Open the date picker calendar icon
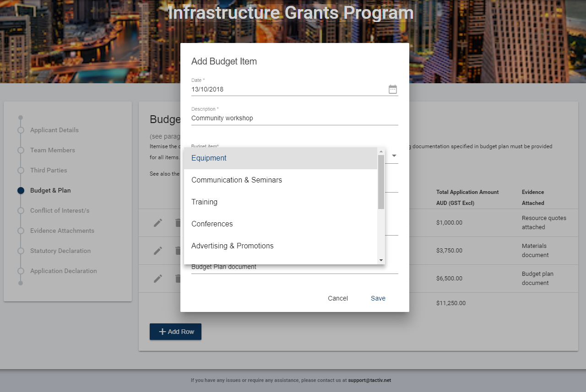Image resolution: width=586 pixels, height=392 pixels. tap(392, 89)
